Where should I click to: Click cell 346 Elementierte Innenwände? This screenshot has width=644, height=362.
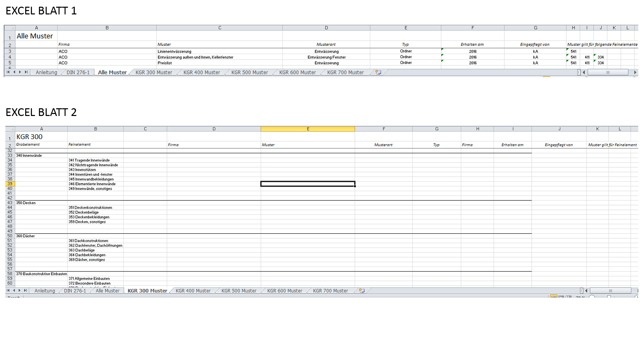(x=95, y=184)
